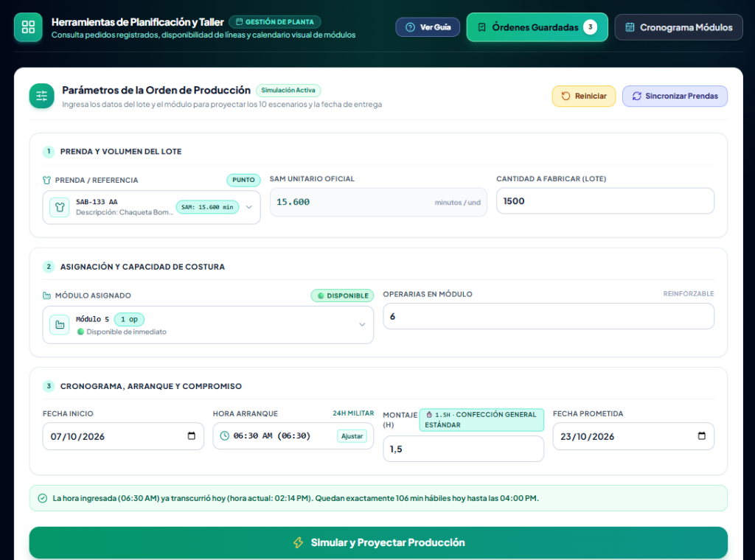The height and width of the screenshot is (560, 755).
Task: Click the shirt icon next to PRENDA / REFERENCIA
Action: point(46,180)
